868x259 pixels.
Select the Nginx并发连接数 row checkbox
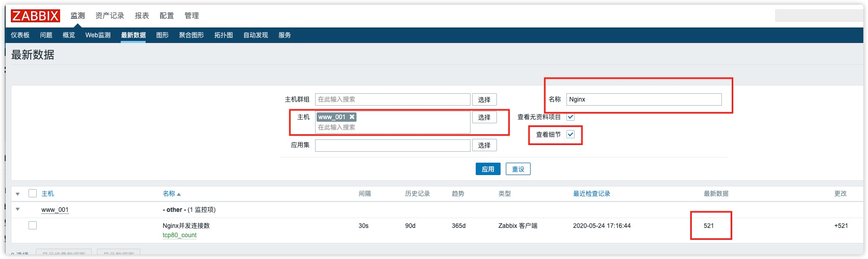tap(33, 225)
